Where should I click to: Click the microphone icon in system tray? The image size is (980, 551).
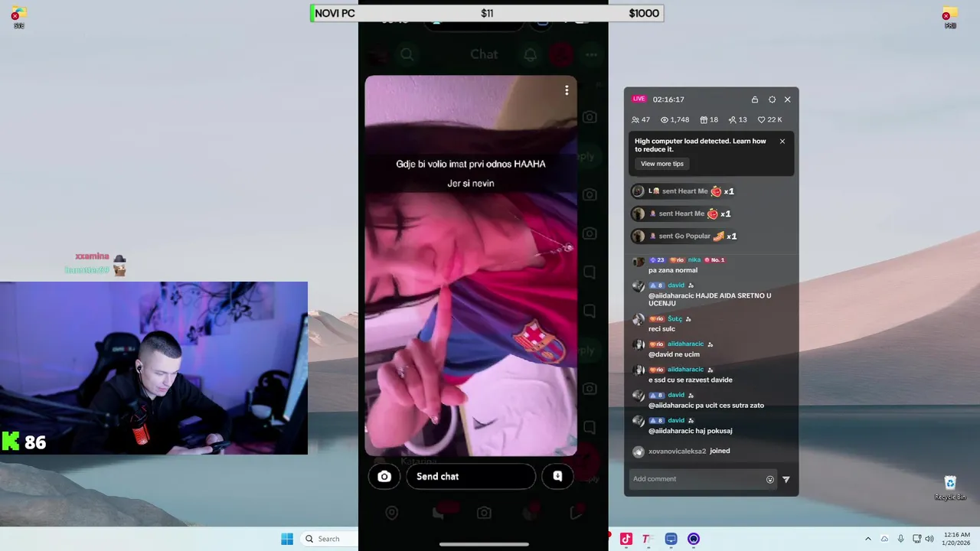[900, 539]
